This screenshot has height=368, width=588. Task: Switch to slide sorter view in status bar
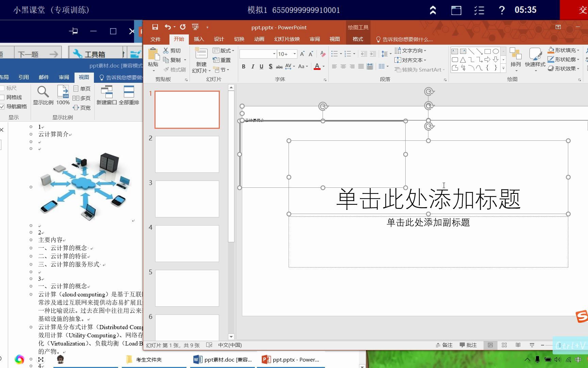click(504, 345)
